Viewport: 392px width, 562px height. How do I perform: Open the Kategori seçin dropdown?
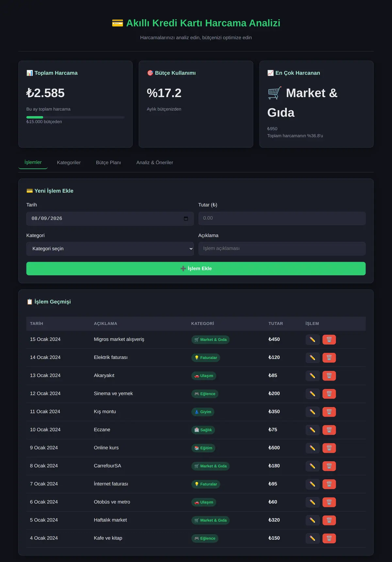pos(110,249)
